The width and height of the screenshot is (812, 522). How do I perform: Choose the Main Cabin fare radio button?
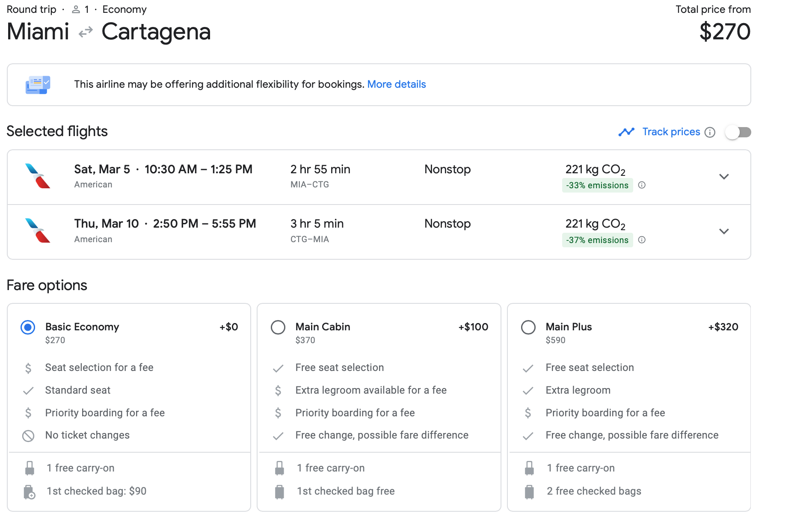pos(278,327)
